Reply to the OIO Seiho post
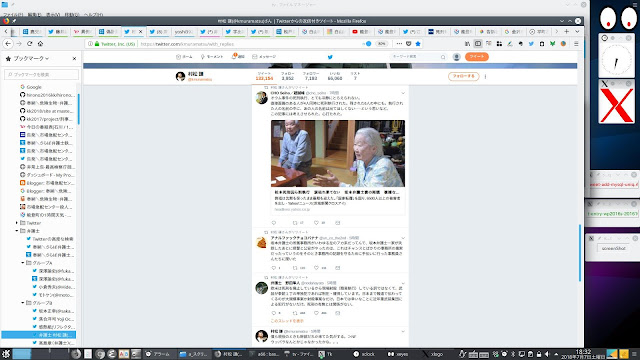 pos(273,223)
